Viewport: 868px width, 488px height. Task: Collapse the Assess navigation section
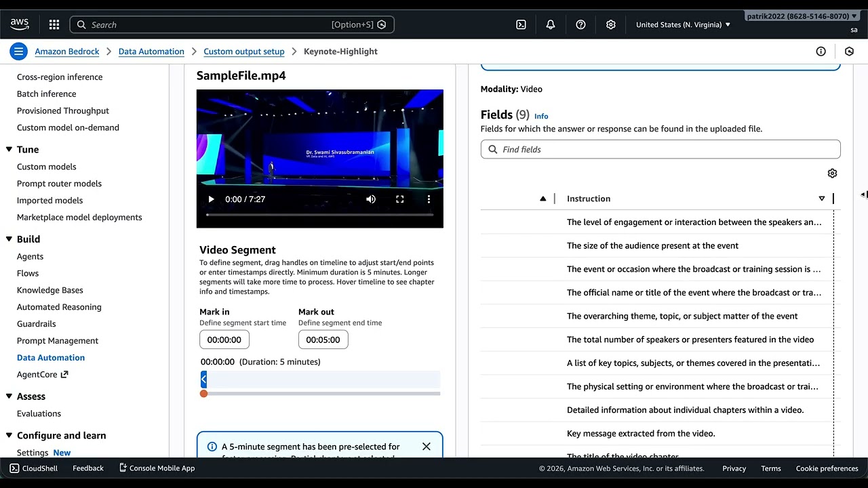coord(9,396)
